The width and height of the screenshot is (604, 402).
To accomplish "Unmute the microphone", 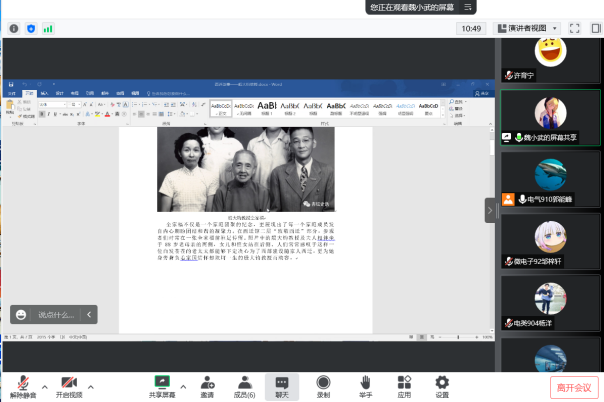I will click(x=23, y=387).
